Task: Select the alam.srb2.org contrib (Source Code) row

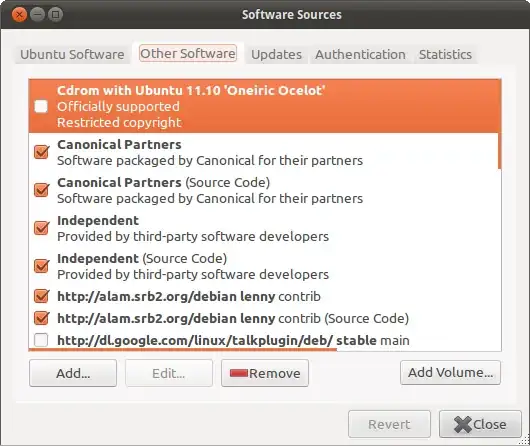Action: [x=265, y=318]
